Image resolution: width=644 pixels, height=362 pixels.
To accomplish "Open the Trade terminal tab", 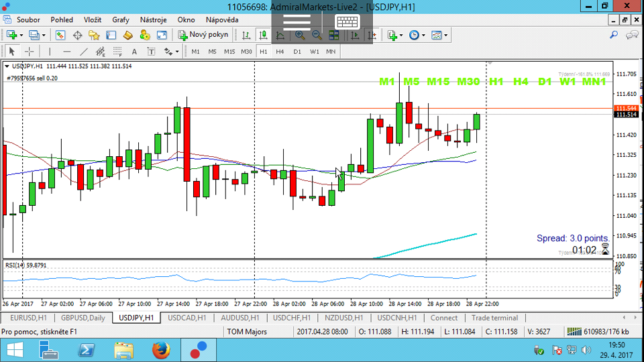I will click(494, 318).
